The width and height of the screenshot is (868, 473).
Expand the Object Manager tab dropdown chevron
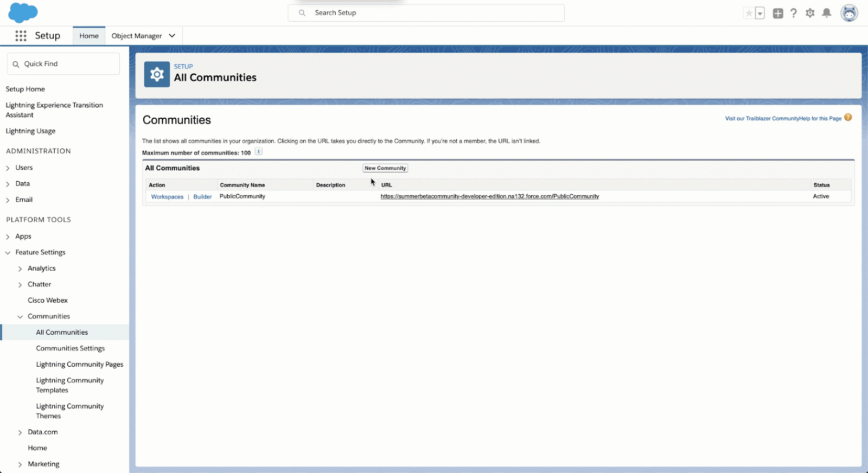172,36
